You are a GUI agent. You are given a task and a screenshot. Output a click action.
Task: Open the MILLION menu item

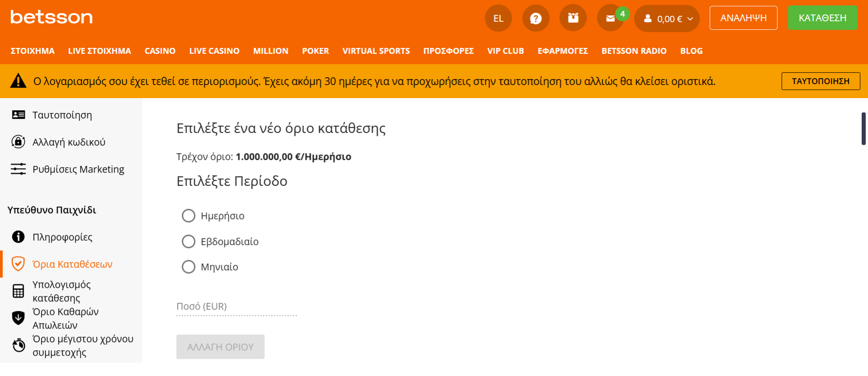271,51
